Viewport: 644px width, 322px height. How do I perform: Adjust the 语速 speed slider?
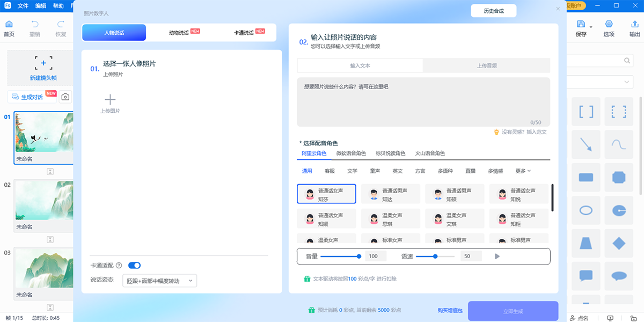pyautogui.click(x=436, y=256)
